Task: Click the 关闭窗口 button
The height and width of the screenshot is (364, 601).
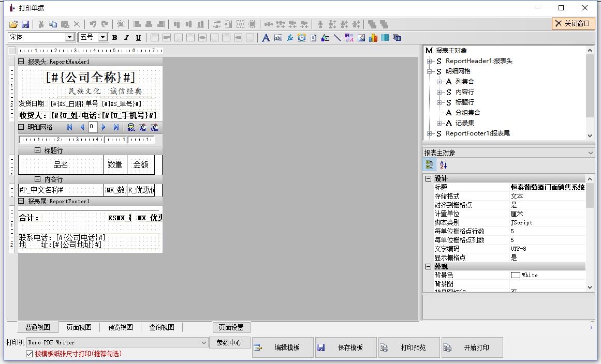Action: click(573, 23)
